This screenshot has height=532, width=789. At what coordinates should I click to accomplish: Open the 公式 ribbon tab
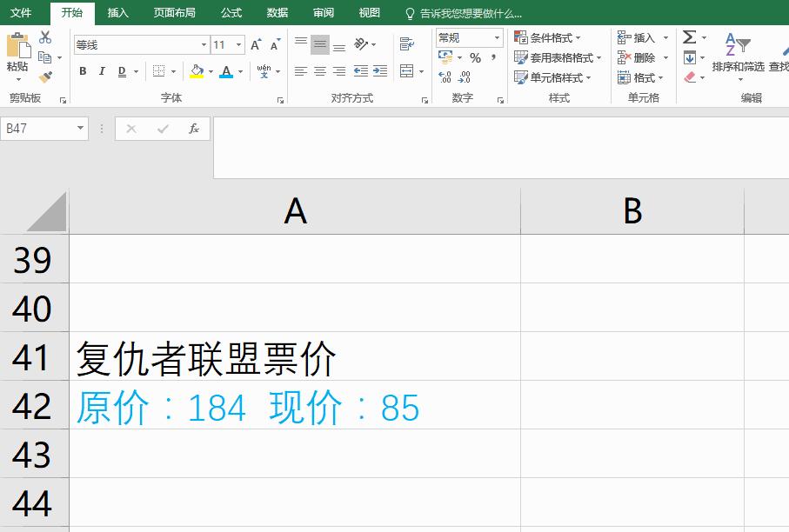(x=231, y=12)
